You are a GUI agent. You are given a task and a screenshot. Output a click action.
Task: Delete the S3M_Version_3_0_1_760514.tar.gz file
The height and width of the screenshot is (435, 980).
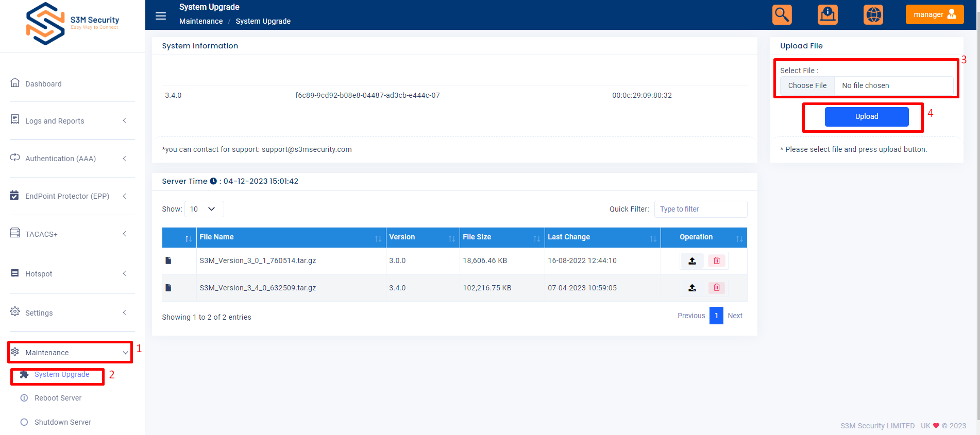(716, 260)
